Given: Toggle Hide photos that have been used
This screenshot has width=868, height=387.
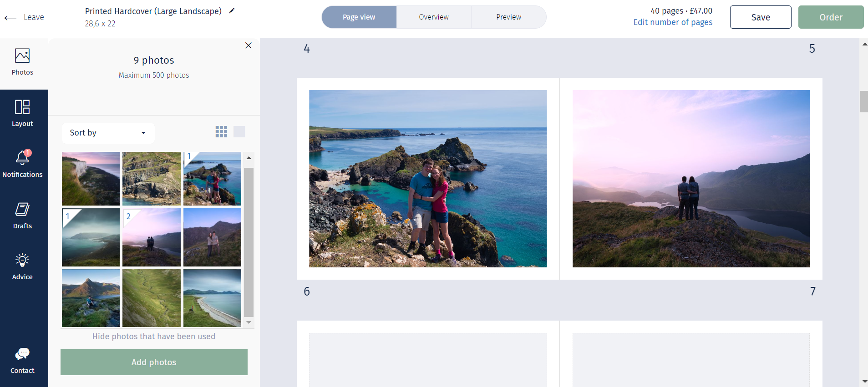Looking at the screenshot, I should (154, 337).
